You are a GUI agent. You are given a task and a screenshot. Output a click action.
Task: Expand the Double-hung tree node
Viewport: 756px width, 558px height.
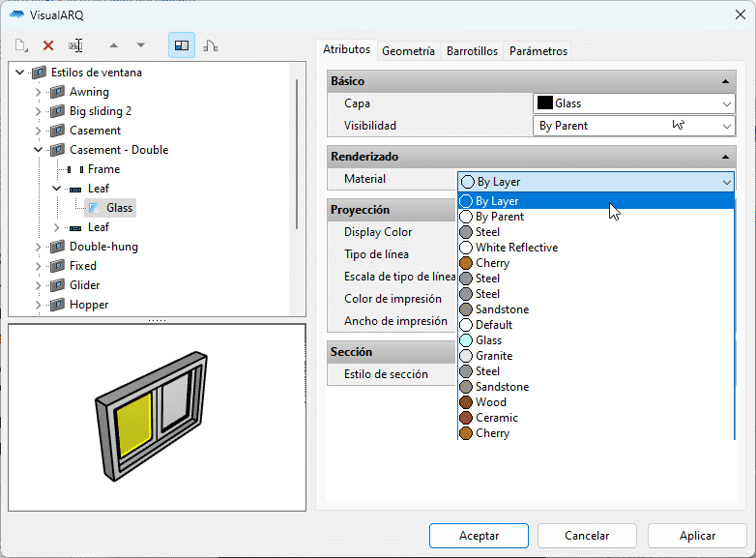pyautogui.click(x=38, y=247)
